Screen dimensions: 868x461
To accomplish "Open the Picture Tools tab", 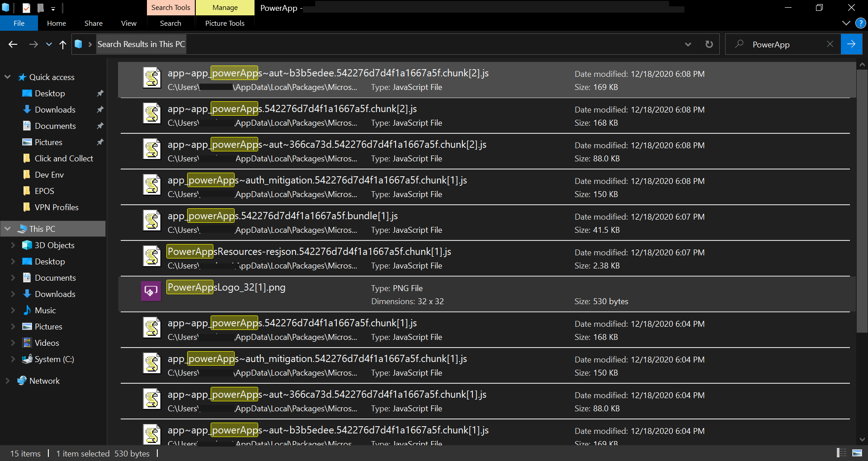I will click(x=225, y=23).
